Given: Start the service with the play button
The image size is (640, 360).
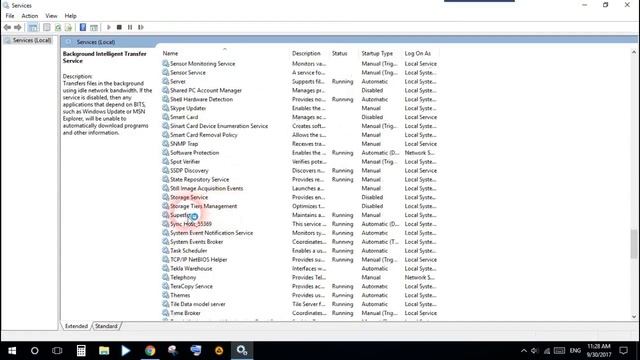Looking at the screenshot, I should point(109,27).
